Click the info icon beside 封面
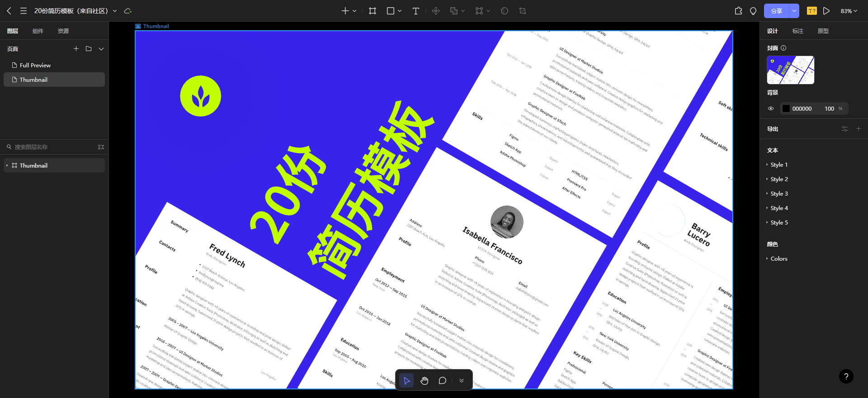This screenshot has height=398, width=868. 783,48
